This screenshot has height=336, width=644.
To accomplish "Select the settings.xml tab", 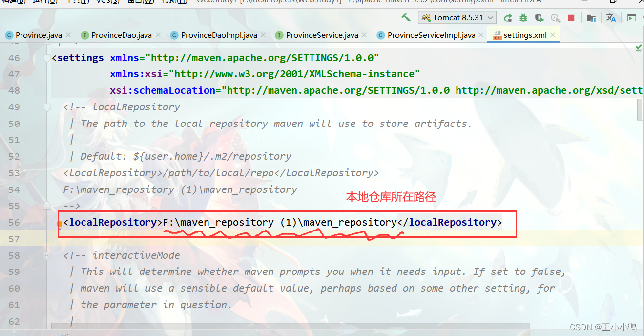I will 525,35.
